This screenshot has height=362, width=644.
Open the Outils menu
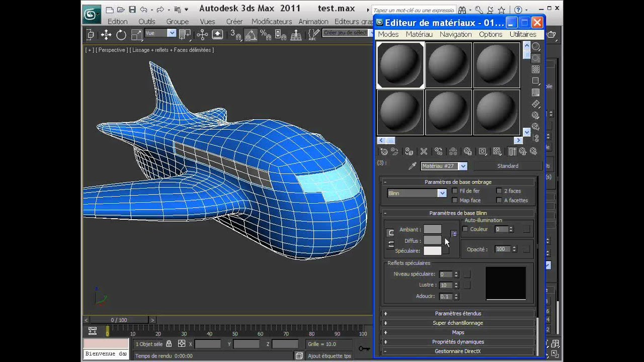(147, 22)
